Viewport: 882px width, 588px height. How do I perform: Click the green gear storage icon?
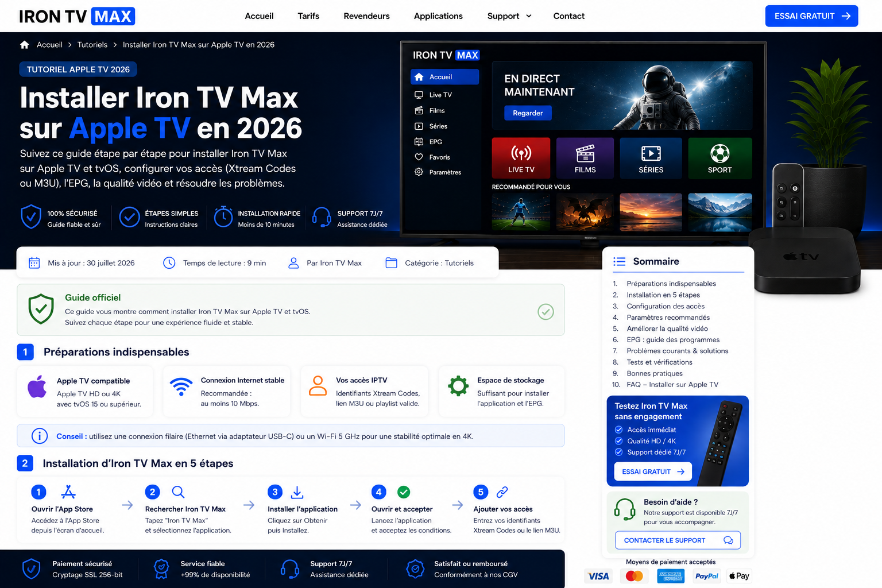(458, 386)
